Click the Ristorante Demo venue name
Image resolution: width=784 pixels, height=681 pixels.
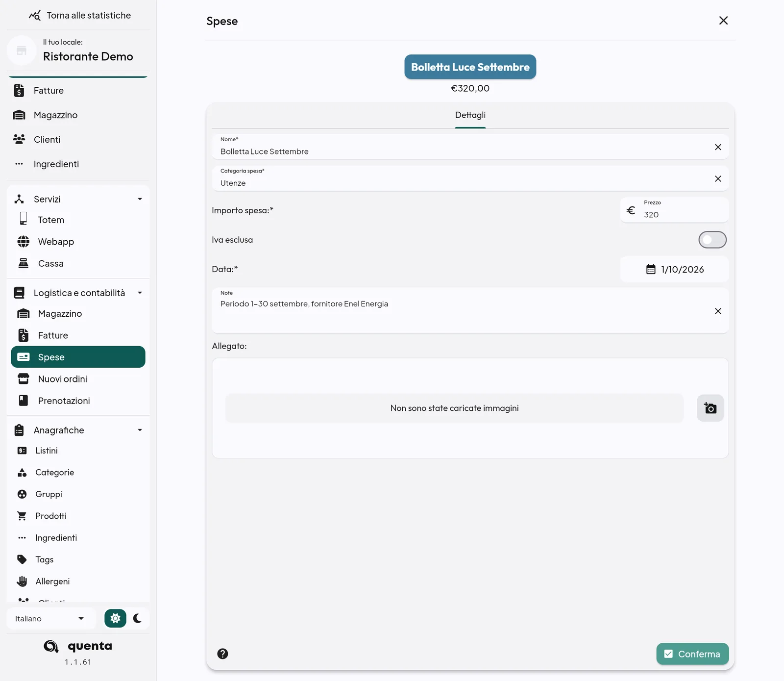(x=88, y=56)
